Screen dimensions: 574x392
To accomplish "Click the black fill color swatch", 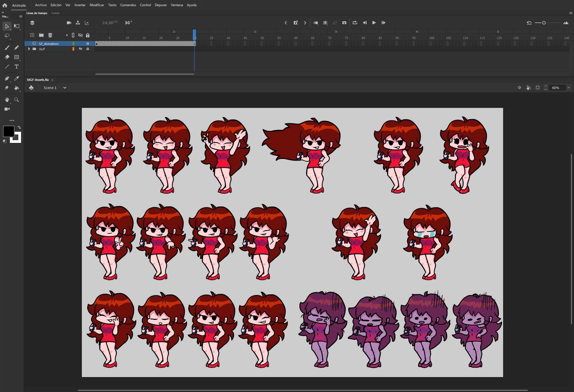I will click(x=9, y=131).
